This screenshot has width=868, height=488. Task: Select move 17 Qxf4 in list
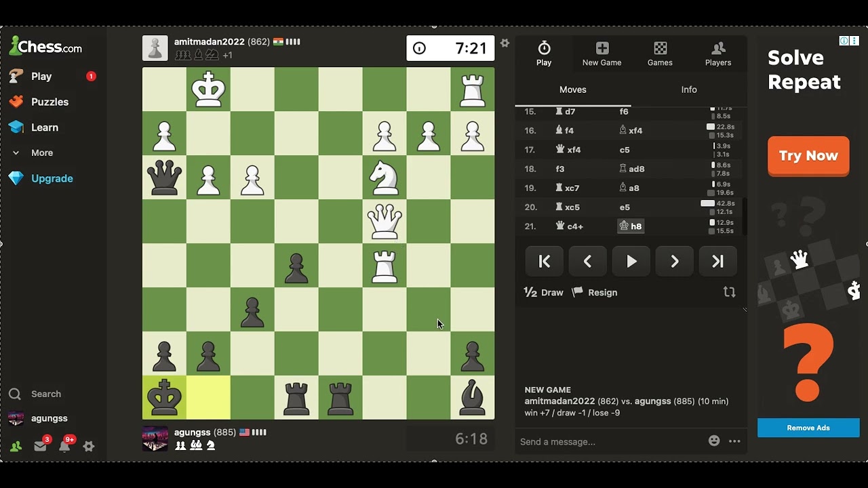568,150
